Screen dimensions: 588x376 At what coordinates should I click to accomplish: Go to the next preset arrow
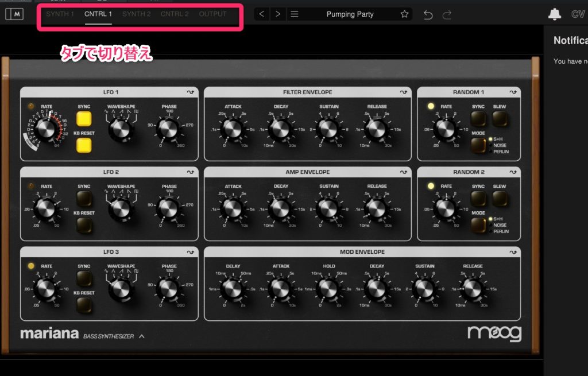tap(278, 14)
